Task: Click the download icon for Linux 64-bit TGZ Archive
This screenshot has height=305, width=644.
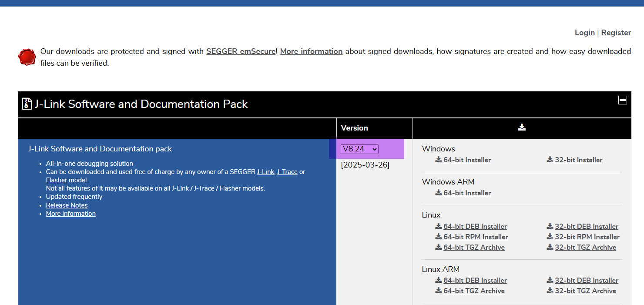Action: (x=438, y=247)
